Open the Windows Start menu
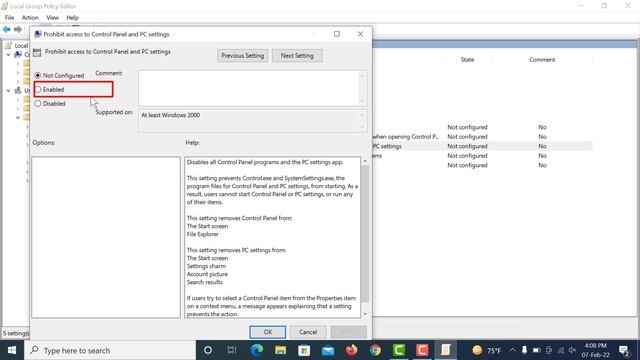Screen dimensions: 640x360 [12, 350]
